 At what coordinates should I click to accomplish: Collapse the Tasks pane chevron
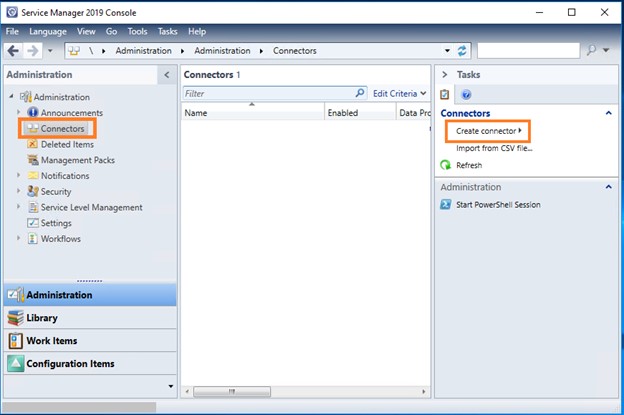[x=445, y=75]
